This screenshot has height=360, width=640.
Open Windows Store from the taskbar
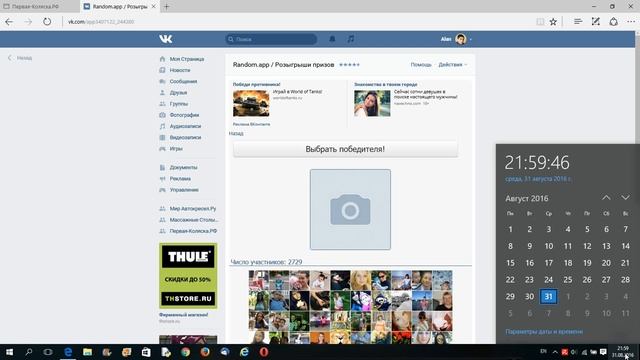click(x=146, y=352)
